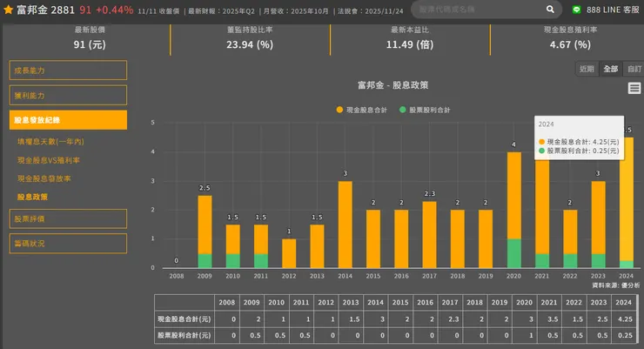Click the 2020 bar in the chart
644x349 pixels.
(x=513, y=211)
